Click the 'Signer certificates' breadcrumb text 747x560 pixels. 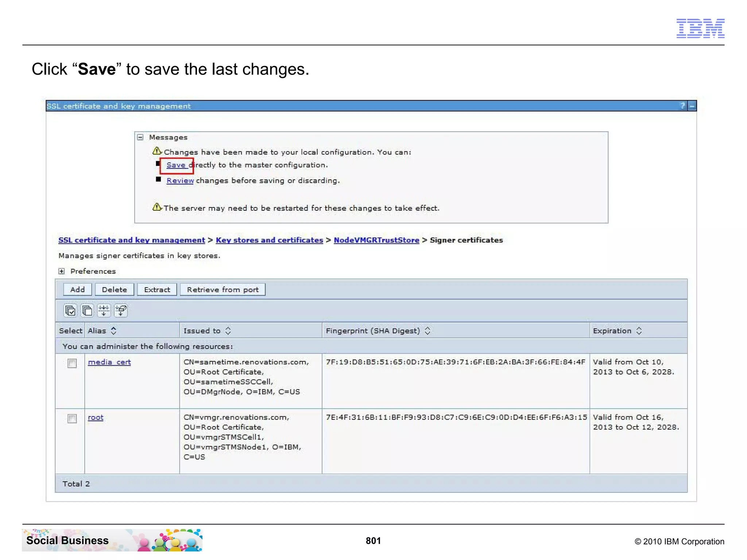tap(466, 240)
